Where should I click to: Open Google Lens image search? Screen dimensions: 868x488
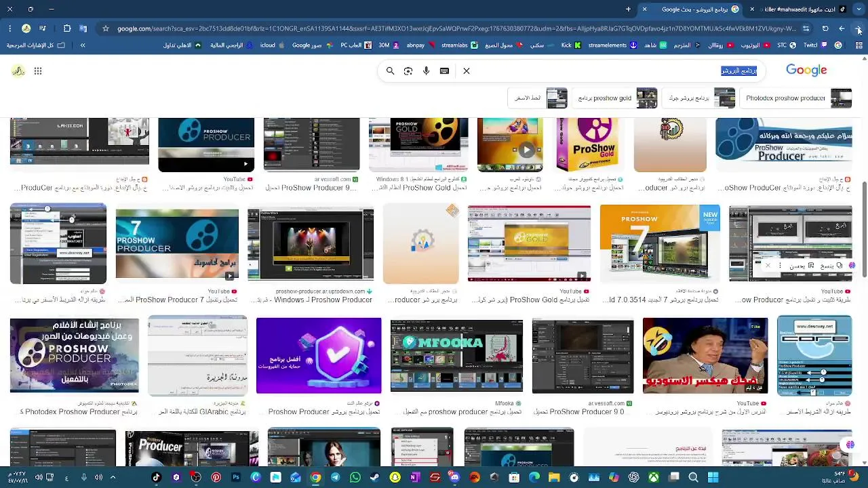pyautogui.click(x=408, y=70)
